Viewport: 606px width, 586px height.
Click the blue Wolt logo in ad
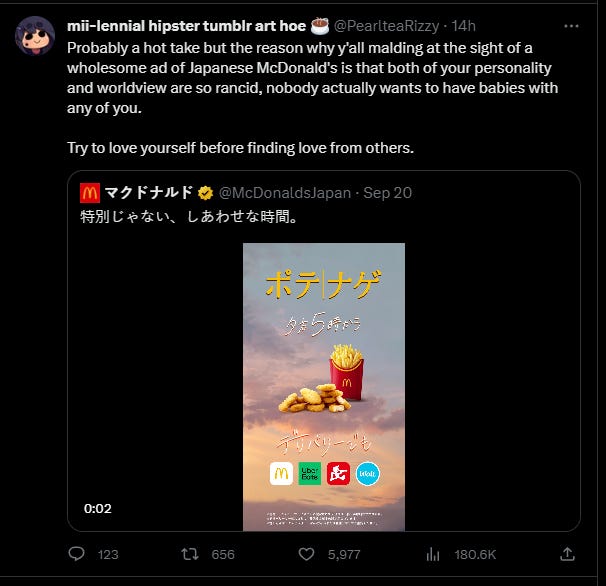(368, 474)
